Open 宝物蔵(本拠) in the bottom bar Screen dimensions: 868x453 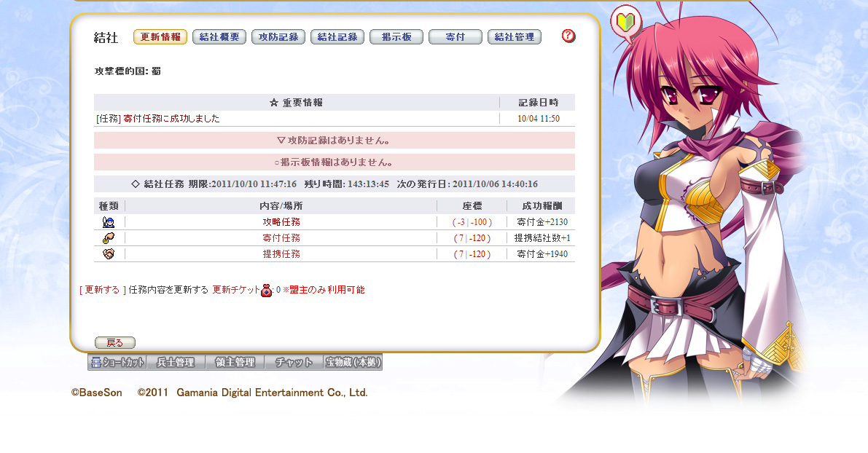pos(353,362)
